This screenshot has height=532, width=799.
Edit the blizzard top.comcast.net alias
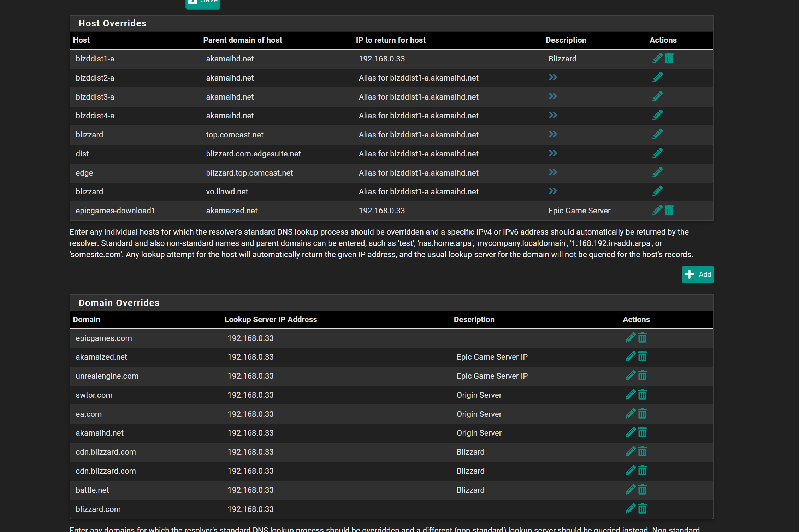(657, 134)
